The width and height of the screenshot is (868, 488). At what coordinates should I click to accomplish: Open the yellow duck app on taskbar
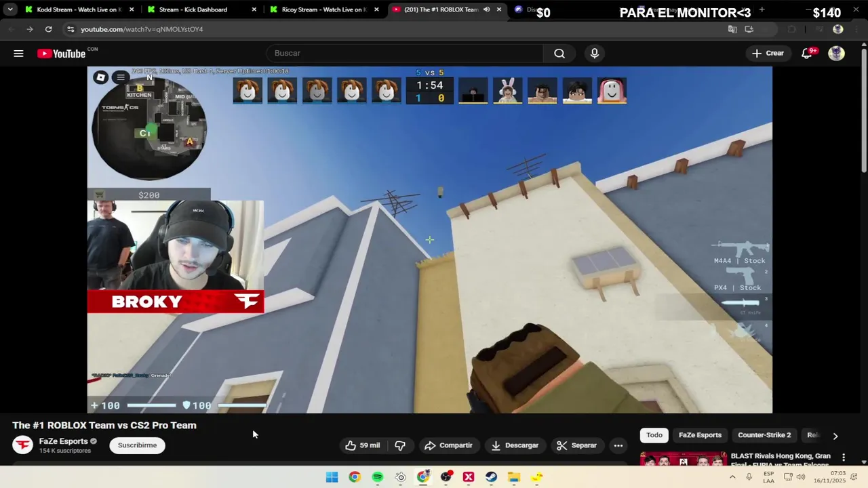pos(537,477)
